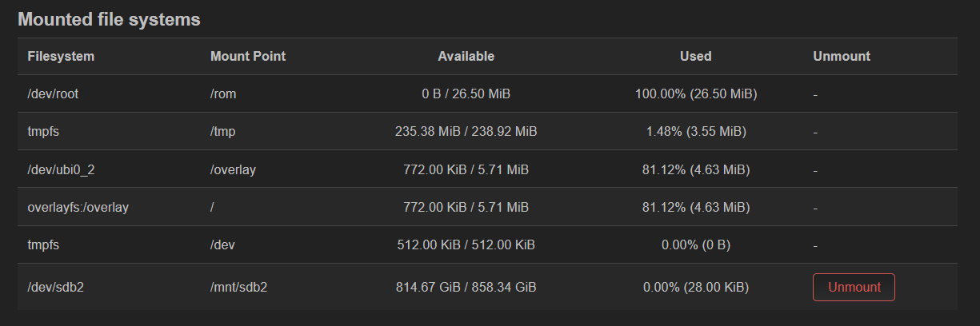Click the Mounted file systems heading
The width and height of the screenshot is (980, 326).
(x=109, y=19)
